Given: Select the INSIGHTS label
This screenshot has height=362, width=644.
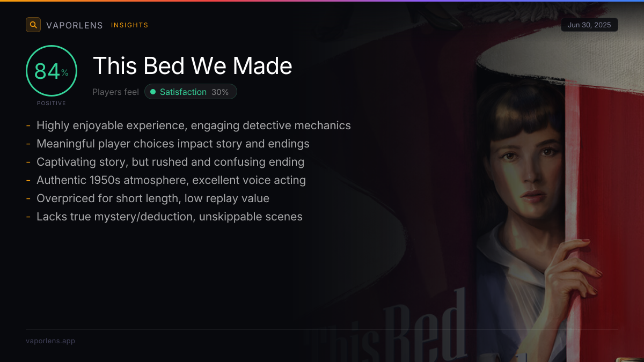Looking at the screenshot, I should (x=129, y=25).
